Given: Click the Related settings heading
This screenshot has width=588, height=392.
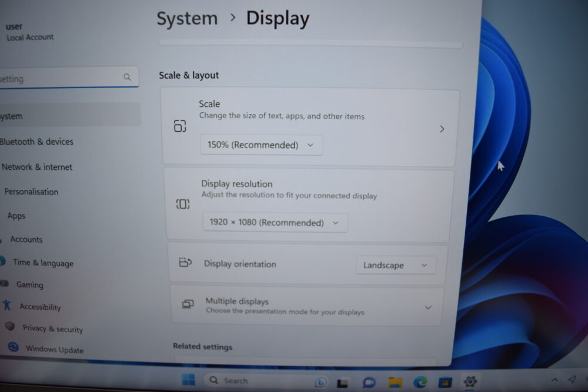Looking at the screenshot, I should [202, 347].
